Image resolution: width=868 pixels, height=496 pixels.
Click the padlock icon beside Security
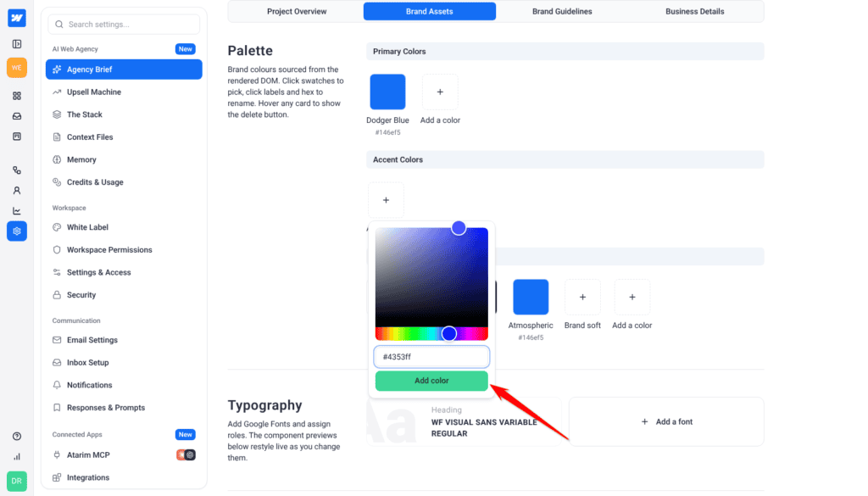57,295
